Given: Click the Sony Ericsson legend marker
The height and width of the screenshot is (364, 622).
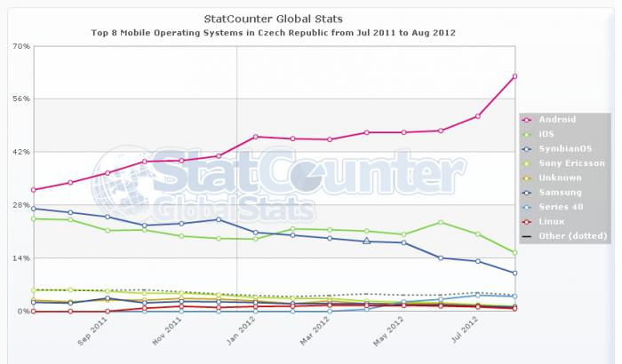Looking at the screenshot, I should 528,163.
